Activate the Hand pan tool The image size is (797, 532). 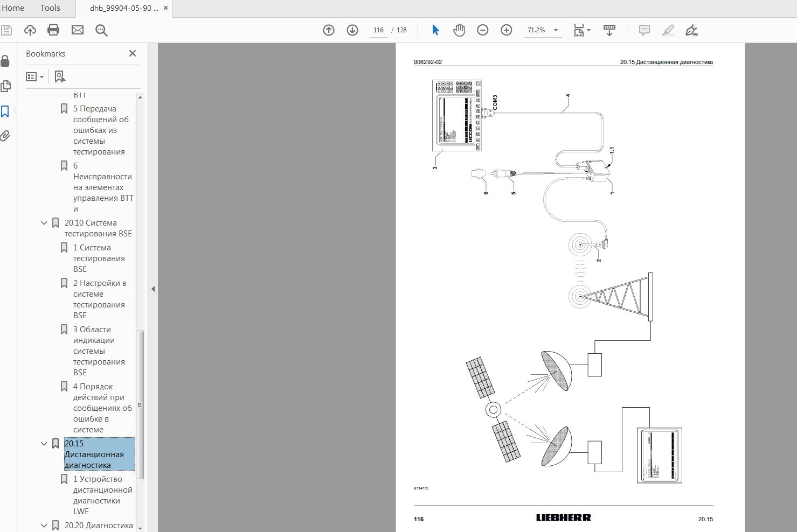459,30
